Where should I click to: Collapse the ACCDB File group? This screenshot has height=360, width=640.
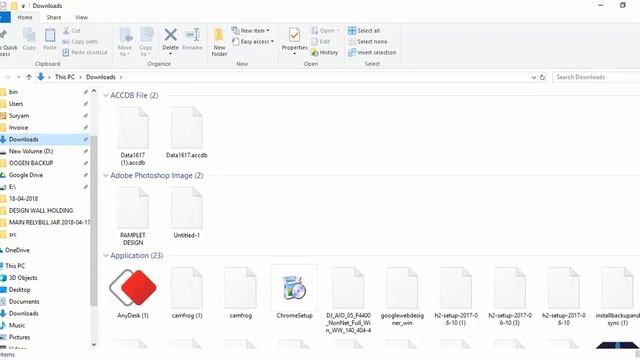(x=105, y=95)
